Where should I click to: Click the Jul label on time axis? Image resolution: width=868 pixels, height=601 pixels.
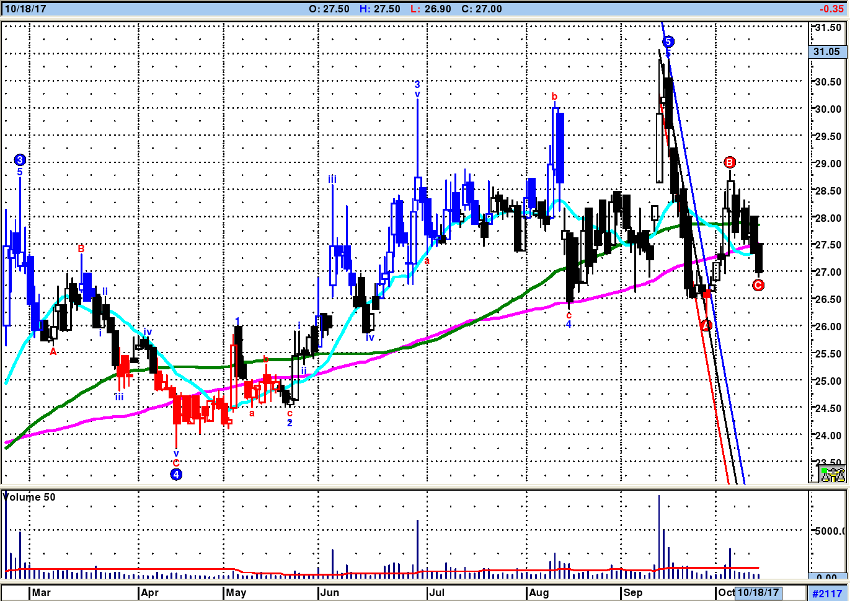click(437, 592)
